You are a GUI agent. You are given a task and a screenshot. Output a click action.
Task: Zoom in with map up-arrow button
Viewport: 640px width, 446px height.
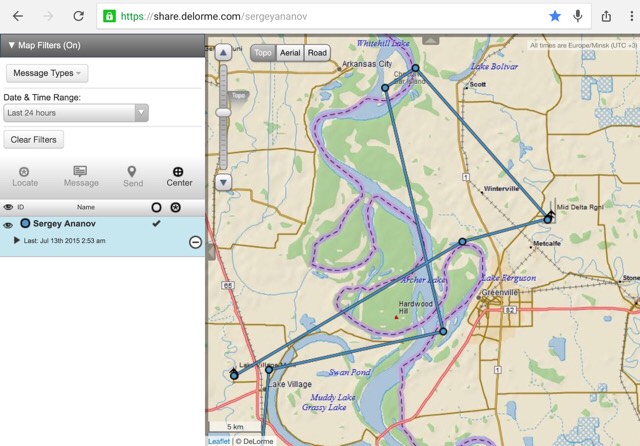coord(223,52)
